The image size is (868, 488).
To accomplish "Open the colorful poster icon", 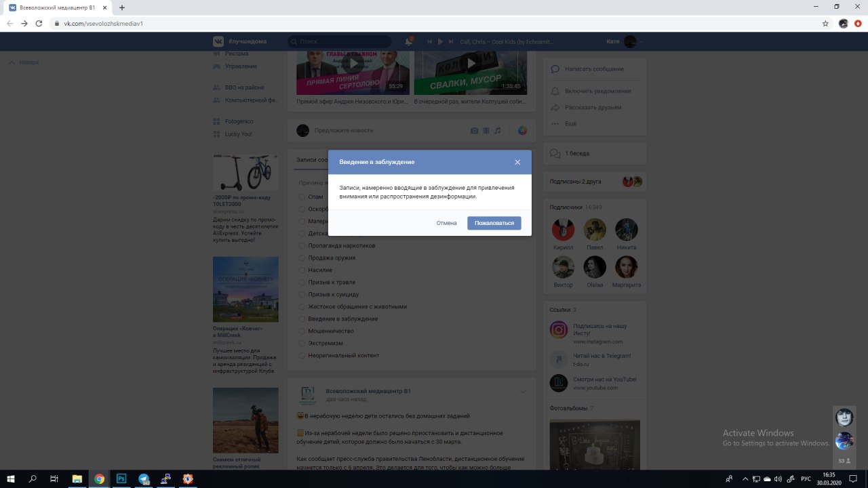I will pyautogui.click(x=522, y=131).
